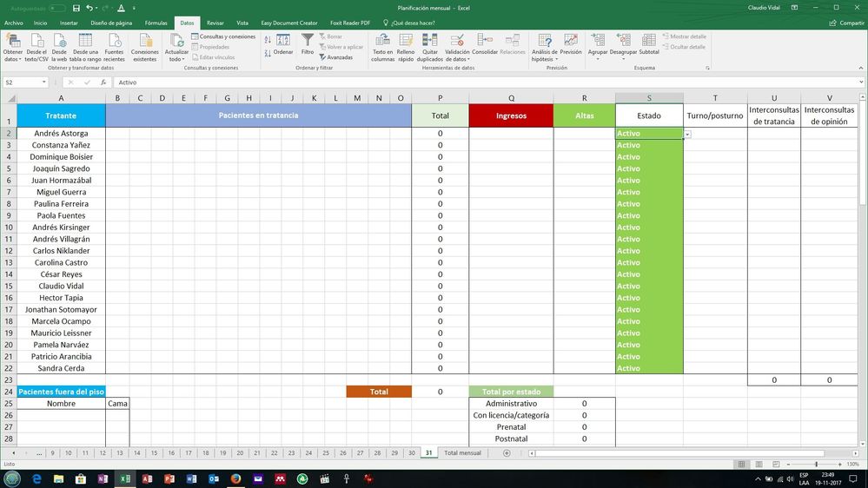Open Análisis de hipótesis
Screen dimensions: 868x488
[545, 47]
